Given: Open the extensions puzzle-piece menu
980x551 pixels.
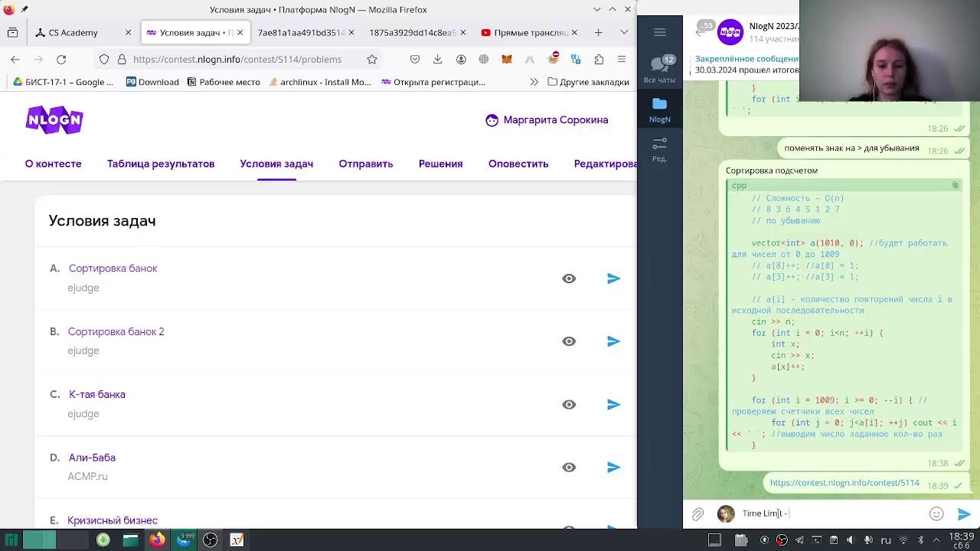Looking at the screenshot, I should (x=599, y=59).
